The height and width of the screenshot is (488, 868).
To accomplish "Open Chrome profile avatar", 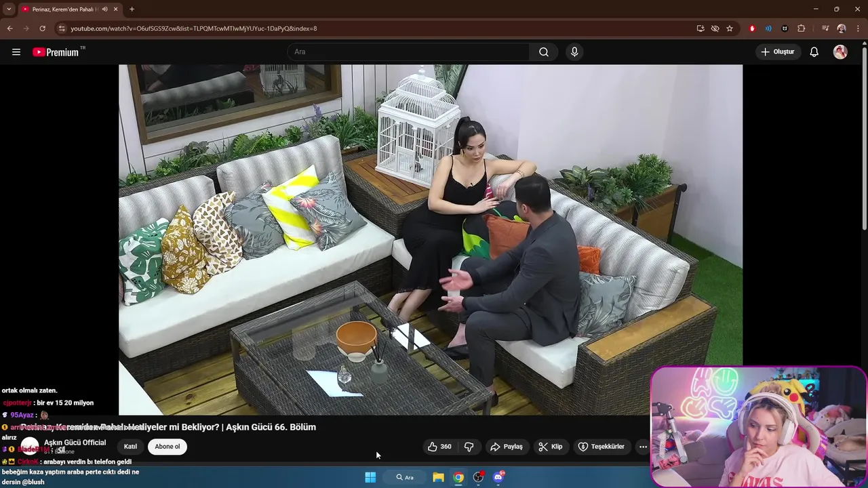I will [x=842, y=28].
